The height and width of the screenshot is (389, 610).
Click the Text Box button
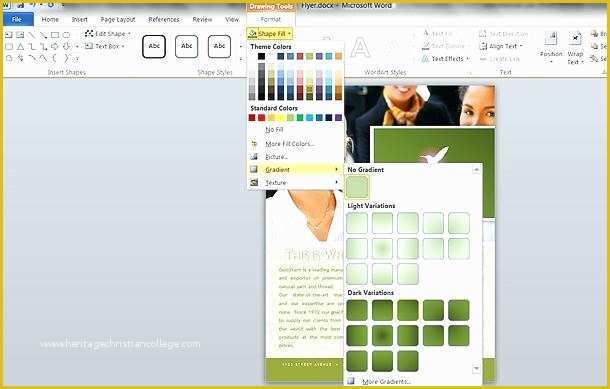pos(105,46)
